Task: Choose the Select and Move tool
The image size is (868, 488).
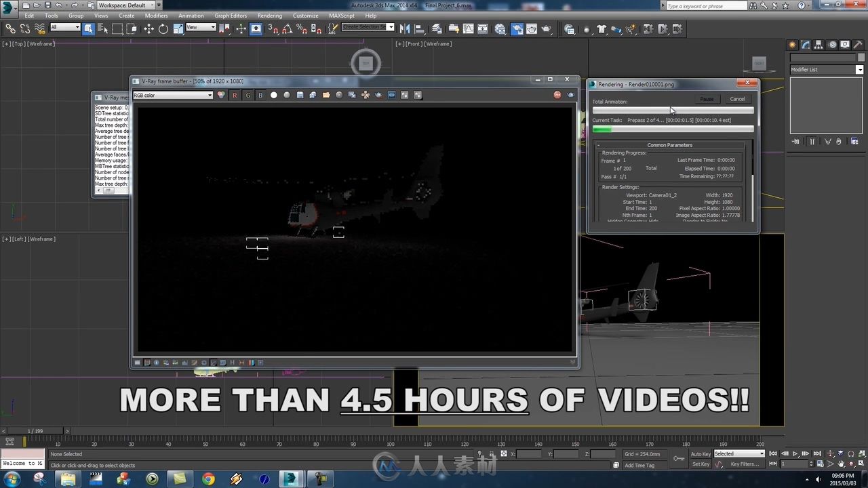Action: 149,29
